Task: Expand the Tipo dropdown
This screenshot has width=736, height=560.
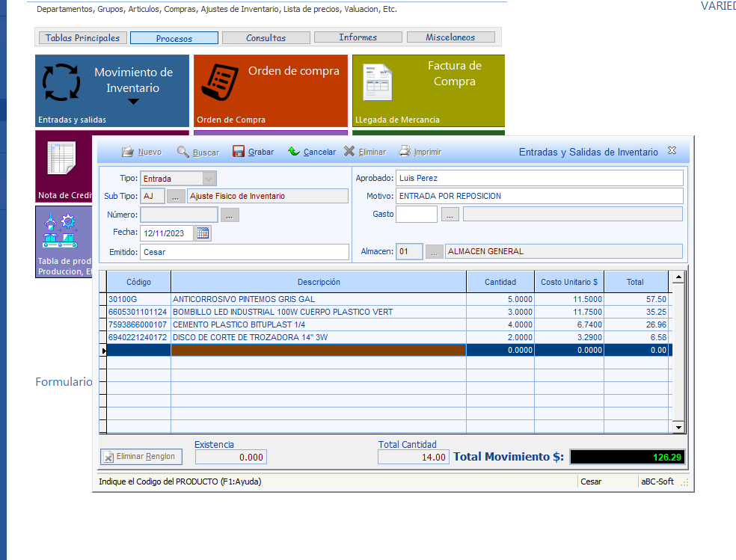Action: pos(209,179)
